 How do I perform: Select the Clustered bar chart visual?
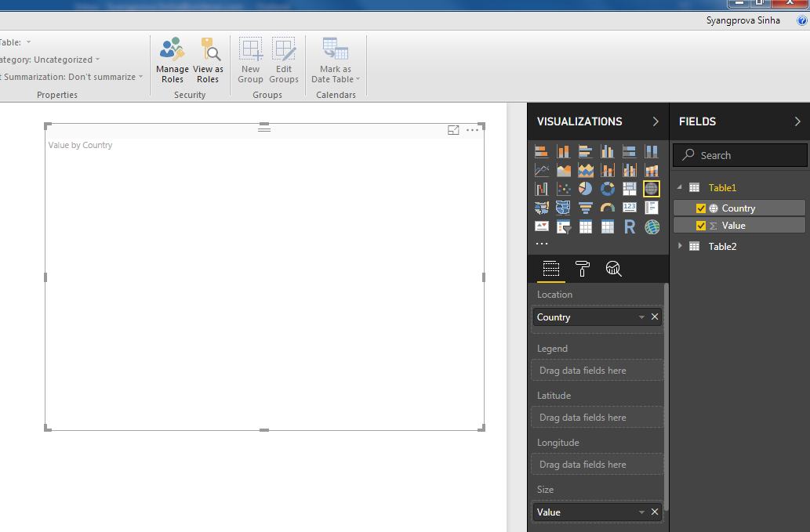point(585,151)
